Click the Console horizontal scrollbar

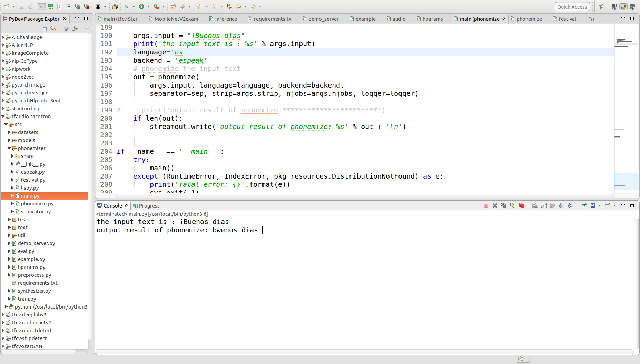click(x=364, y=352)
